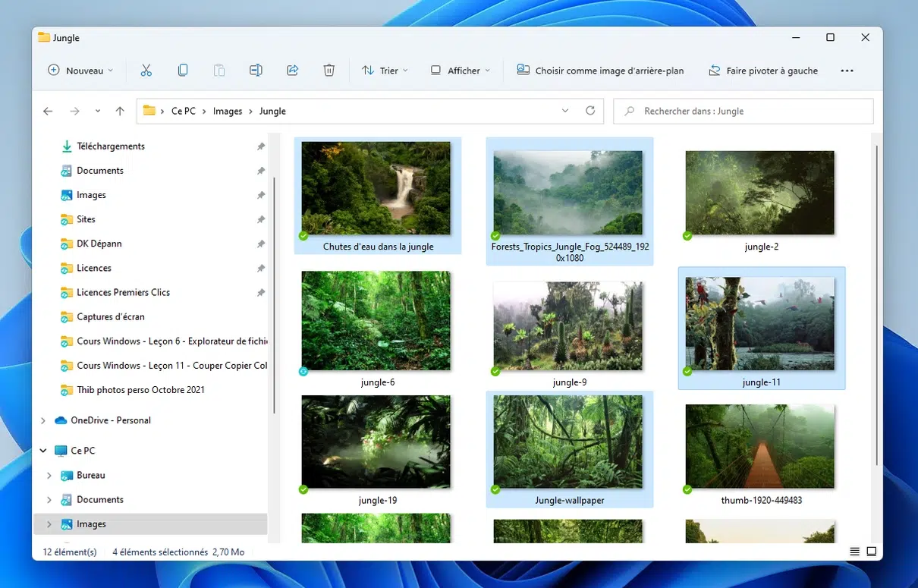Click Ce PC in the breadcrumb

[x=184, y=111]
